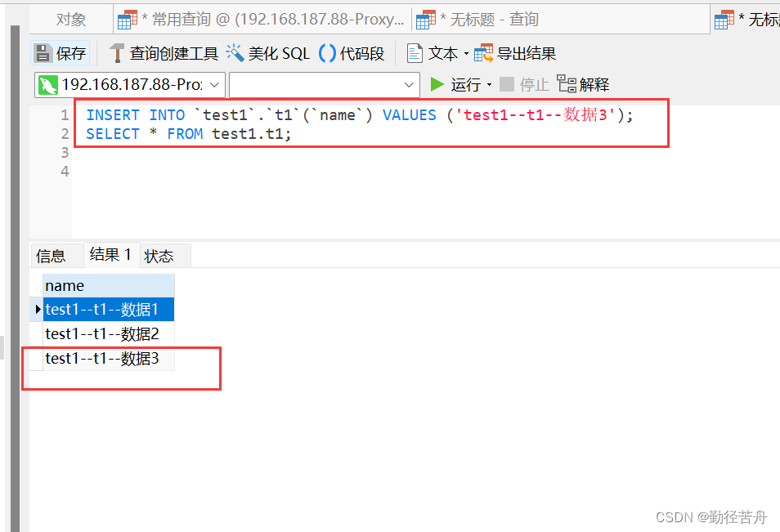The image size is (780, 532).
Task: Click the SELECT * FROM test1.t1 line
Action: (x=189, y=134)
